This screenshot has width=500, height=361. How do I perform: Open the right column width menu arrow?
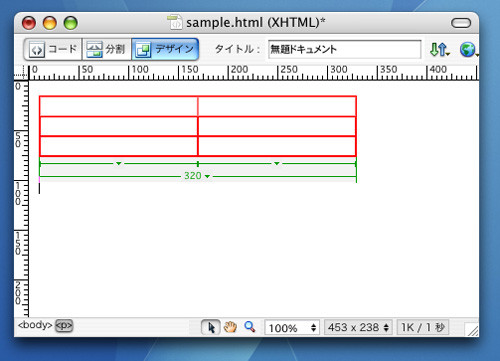tap(277, 163)
